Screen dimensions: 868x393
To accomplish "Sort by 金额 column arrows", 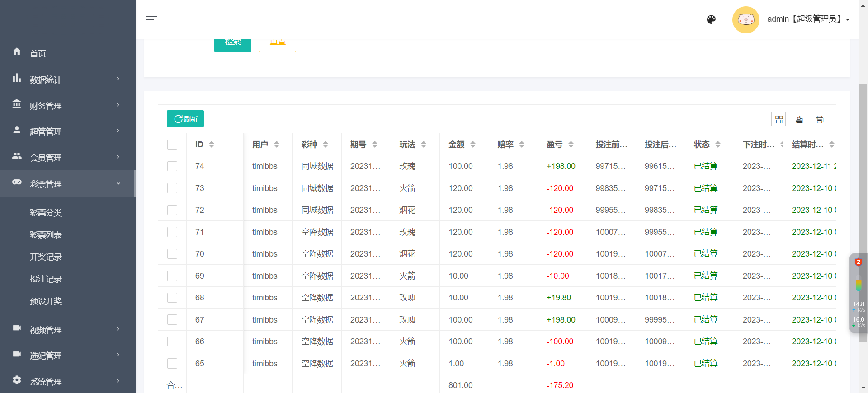I will [x=473, y=145].
